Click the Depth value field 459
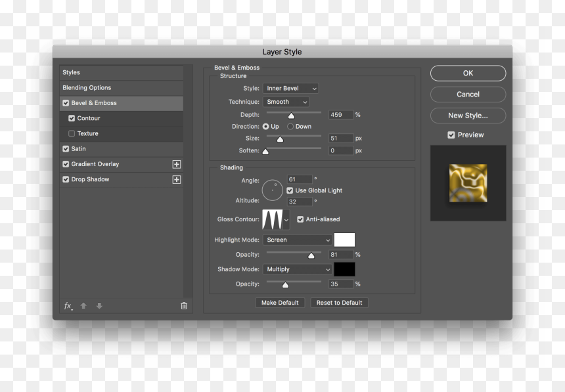This screenshot has height=392, width=565. pyautogui.click(x=341, y=114)
